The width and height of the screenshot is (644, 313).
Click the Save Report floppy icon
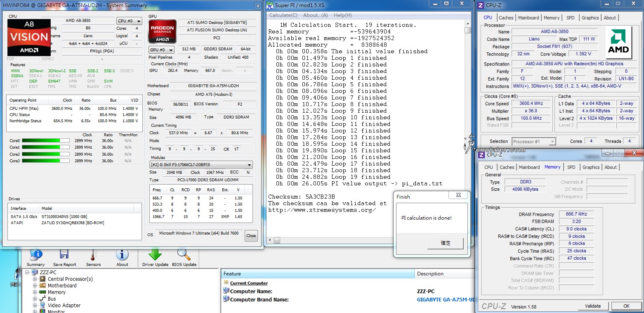(x=64, y=255)
